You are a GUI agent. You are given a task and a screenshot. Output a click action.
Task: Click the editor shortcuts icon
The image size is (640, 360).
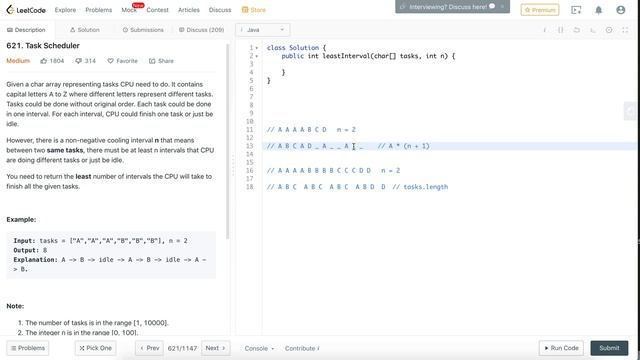pyautogui.click(x=593, y=30)
